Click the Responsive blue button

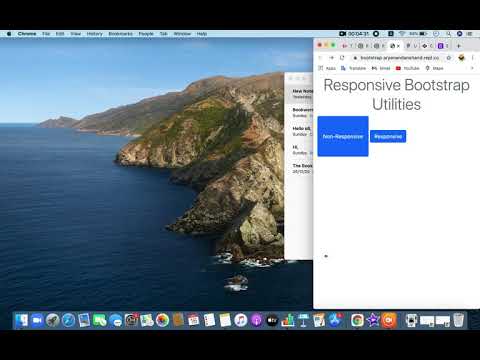pyautogui.click(x=388, y=136)
